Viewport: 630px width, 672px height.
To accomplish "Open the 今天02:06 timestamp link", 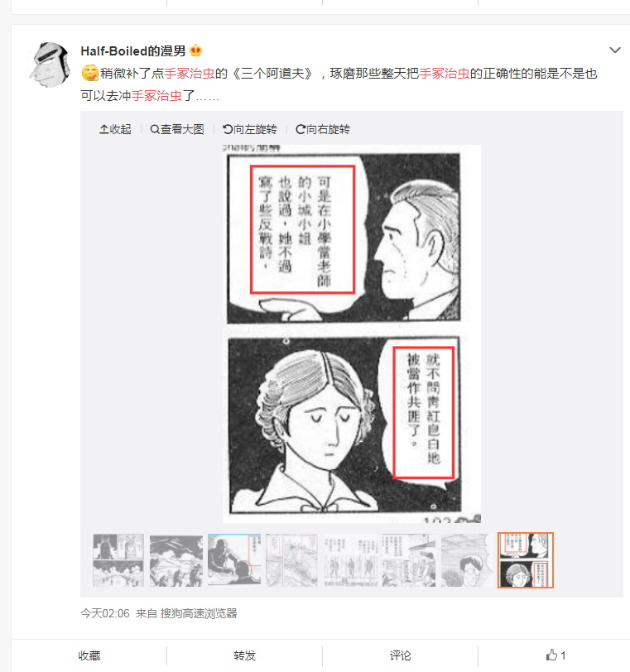I will [x=105, y=613].
